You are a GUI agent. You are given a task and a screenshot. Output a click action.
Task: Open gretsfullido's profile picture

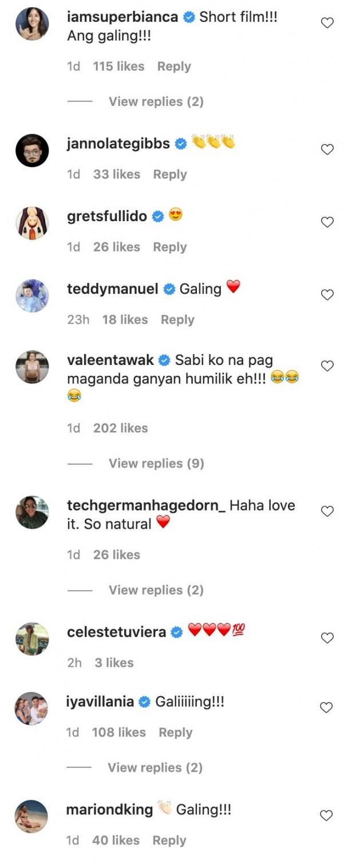point(32,222)
